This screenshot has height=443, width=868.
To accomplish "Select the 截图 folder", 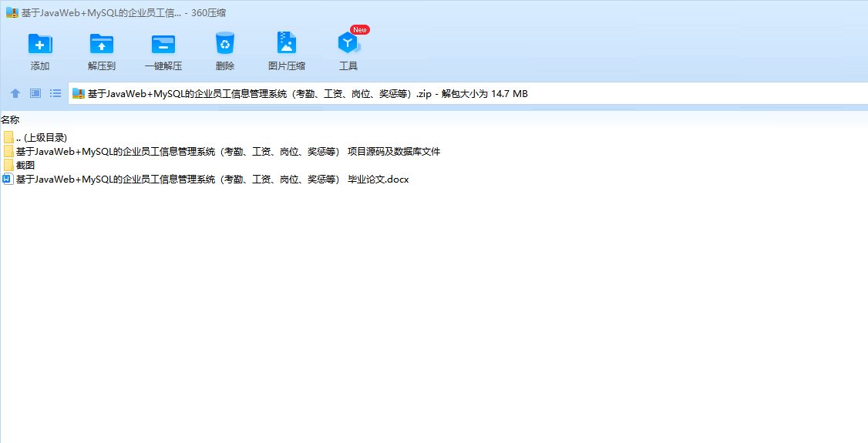I will pos(19,166).
